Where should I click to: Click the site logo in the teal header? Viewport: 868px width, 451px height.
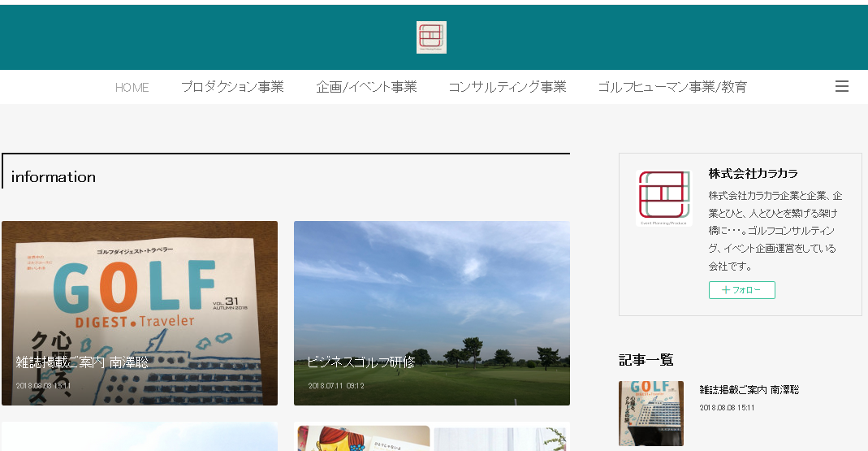coord(431,37)
